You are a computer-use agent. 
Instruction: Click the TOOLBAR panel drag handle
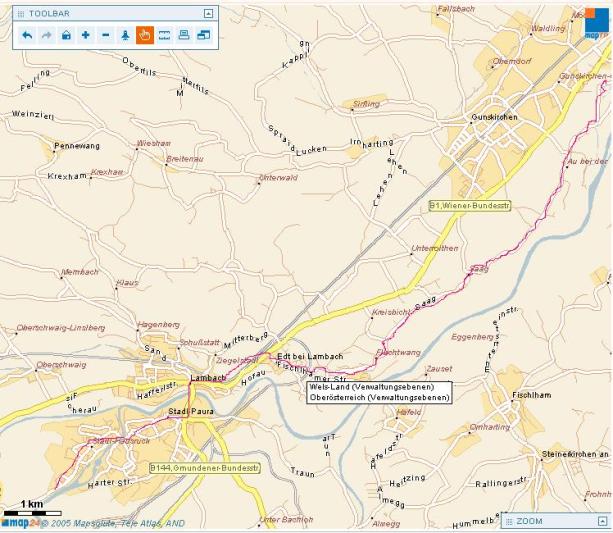coord(20,14)
